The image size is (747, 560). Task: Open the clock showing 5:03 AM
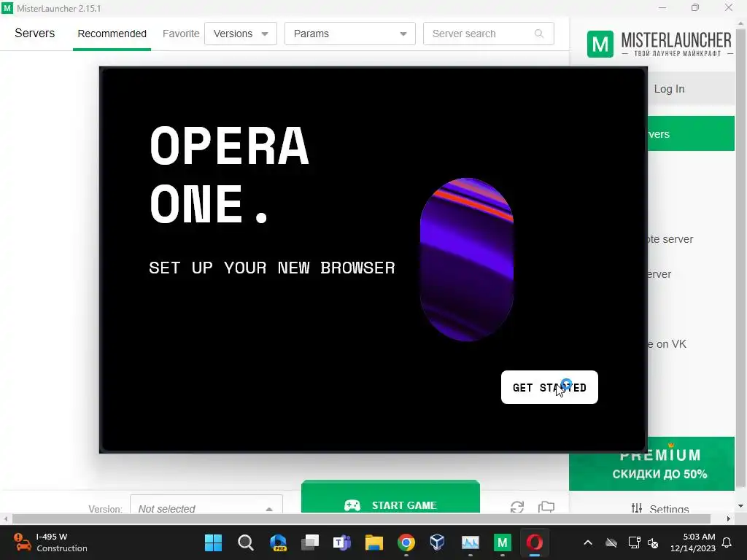[693, 542]
